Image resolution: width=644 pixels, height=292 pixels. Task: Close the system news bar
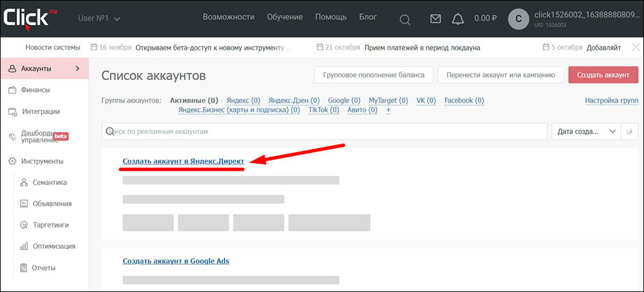[x=636, y=47]
